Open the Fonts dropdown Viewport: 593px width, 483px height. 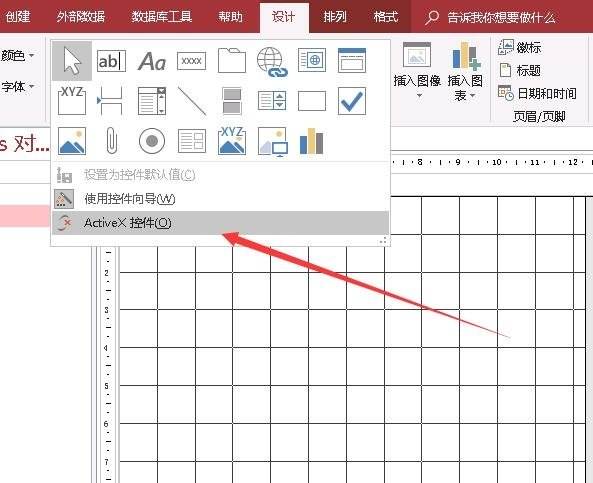coord(18,86)
